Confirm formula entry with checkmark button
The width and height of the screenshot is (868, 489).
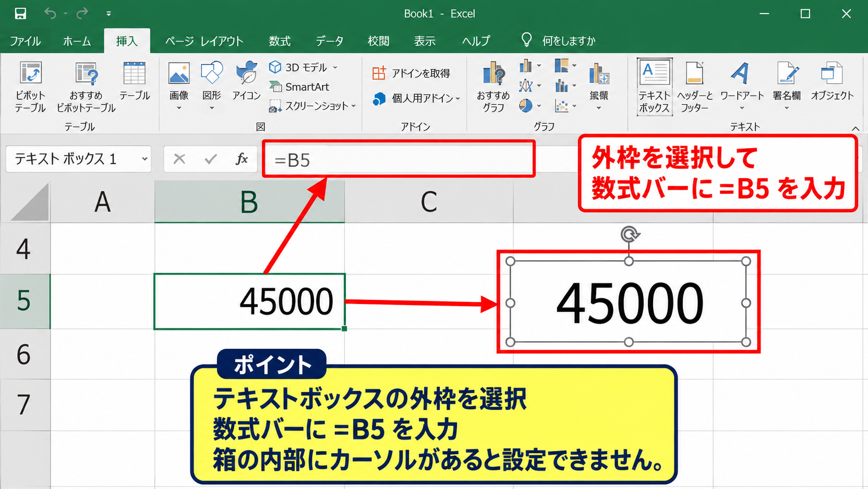(x=210, y=159)
